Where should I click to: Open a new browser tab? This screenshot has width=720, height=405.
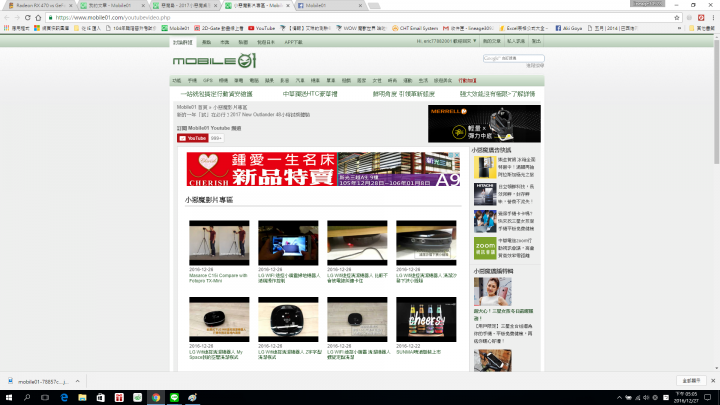374,6
